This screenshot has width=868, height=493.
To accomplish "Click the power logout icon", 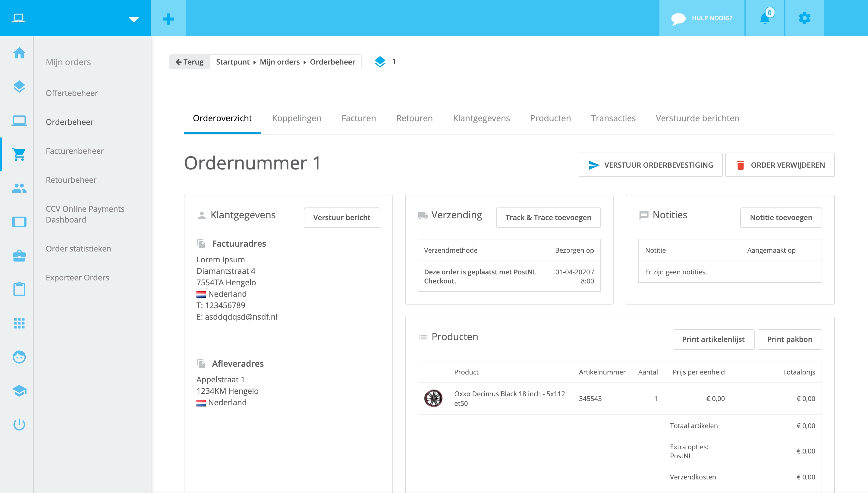I will tap(19, 425).
